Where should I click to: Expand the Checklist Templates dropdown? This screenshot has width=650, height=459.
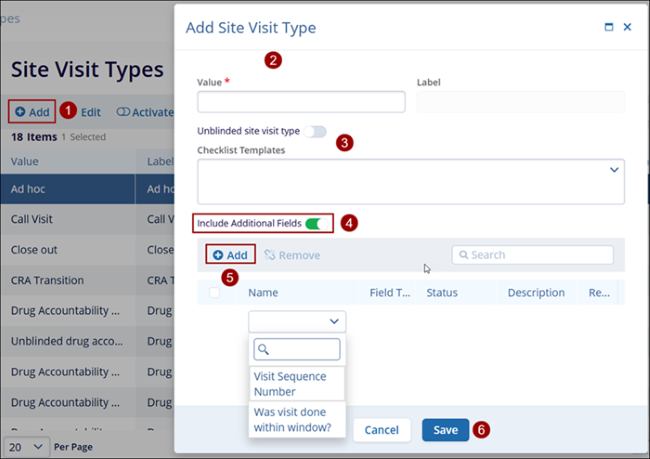(613, 171)
